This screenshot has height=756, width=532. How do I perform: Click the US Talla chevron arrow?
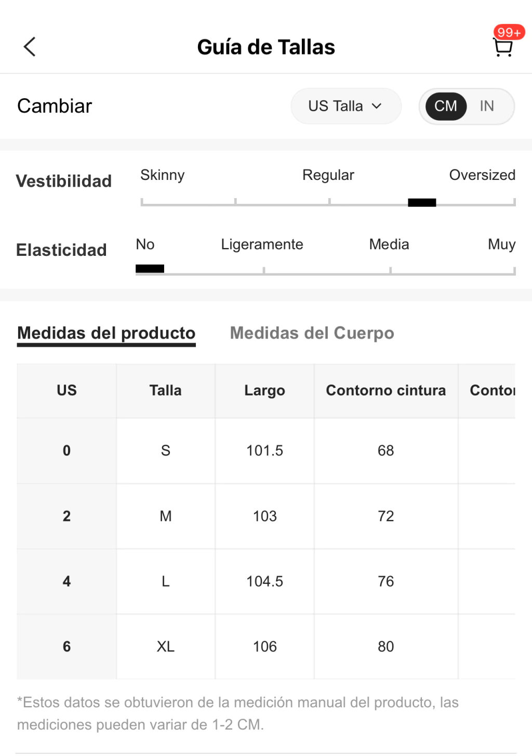pos(377,106)
